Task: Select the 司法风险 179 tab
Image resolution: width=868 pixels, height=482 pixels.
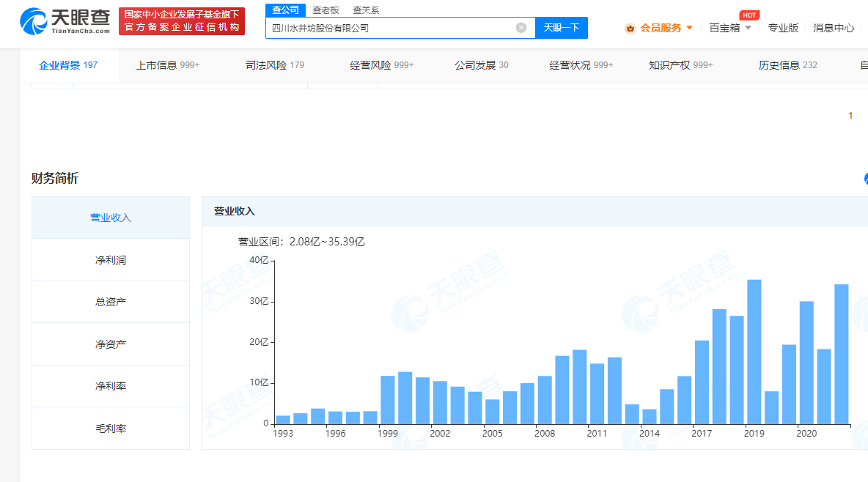Action: (x=275, y=65)
